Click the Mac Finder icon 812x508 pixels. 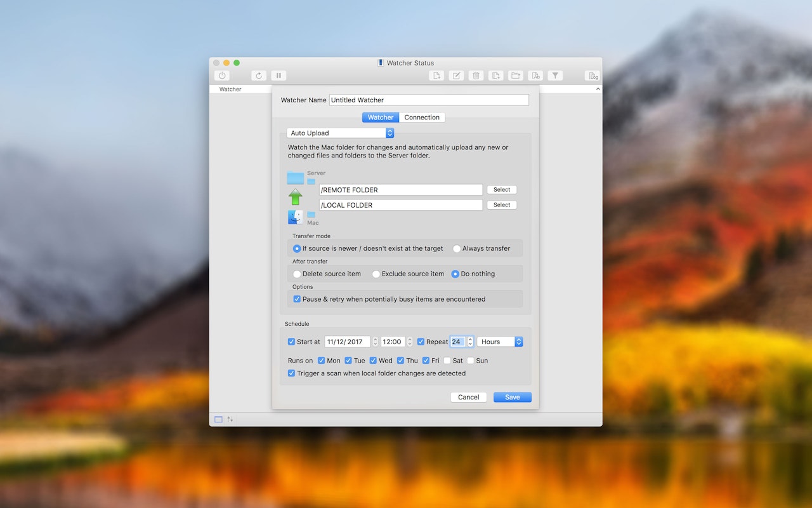(x=295, y=217)
